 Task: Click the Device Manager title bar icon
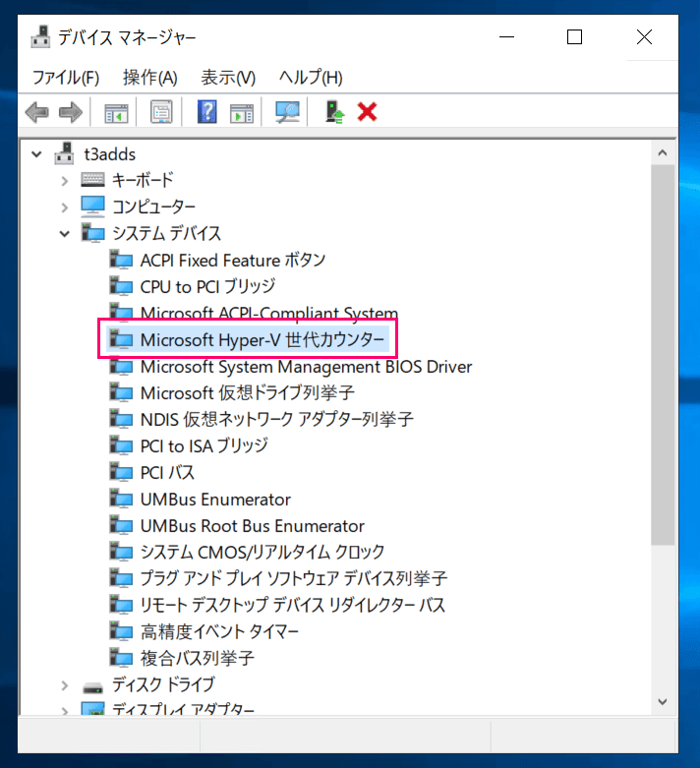(x=40, y=36)
